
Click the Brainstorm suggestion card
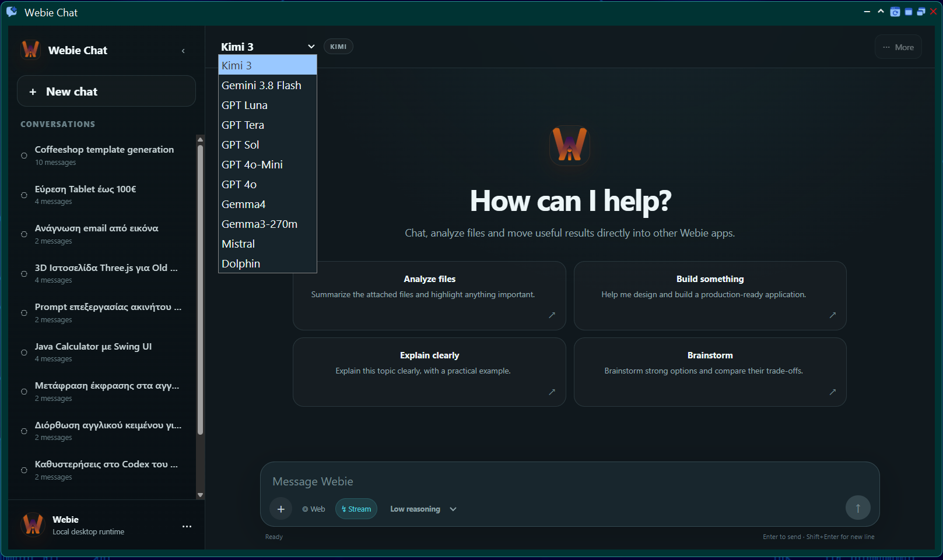tap(710, 372)
